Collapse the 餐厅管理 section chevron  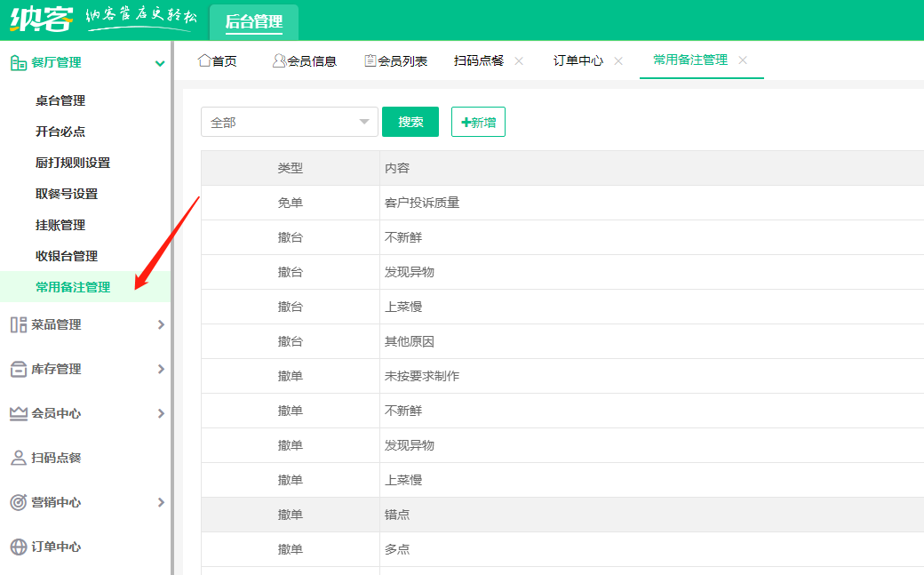tap(161, 62)
